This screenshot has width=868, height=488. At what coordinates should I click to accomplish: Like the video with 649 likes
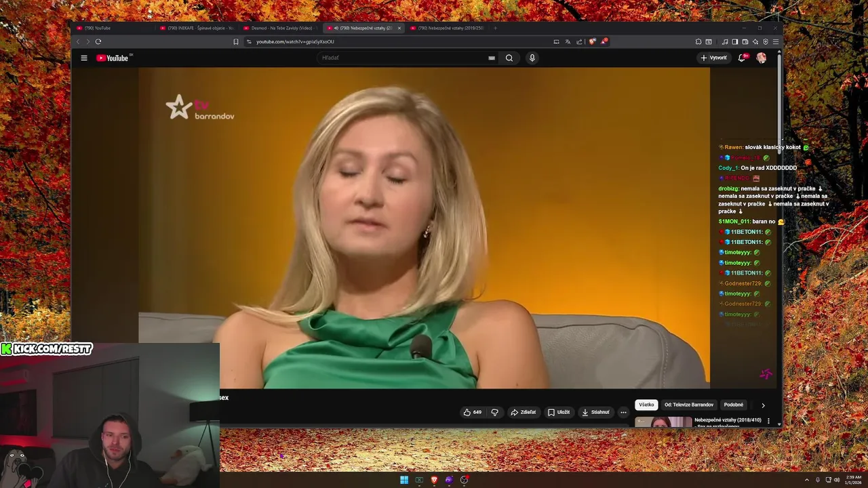472,412
